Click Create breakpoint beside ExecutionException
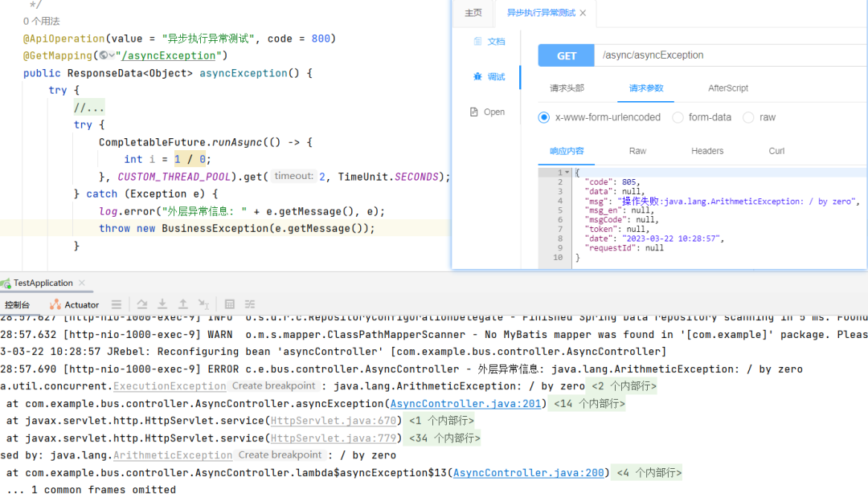The width and height of the screenshot is (868, 497). click(273, 386)
